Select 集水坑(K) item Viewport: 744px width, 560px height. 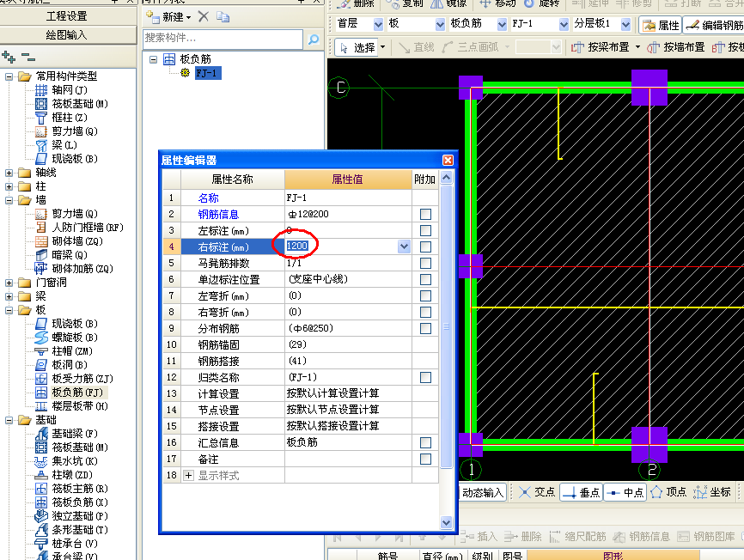pos(75,461)
